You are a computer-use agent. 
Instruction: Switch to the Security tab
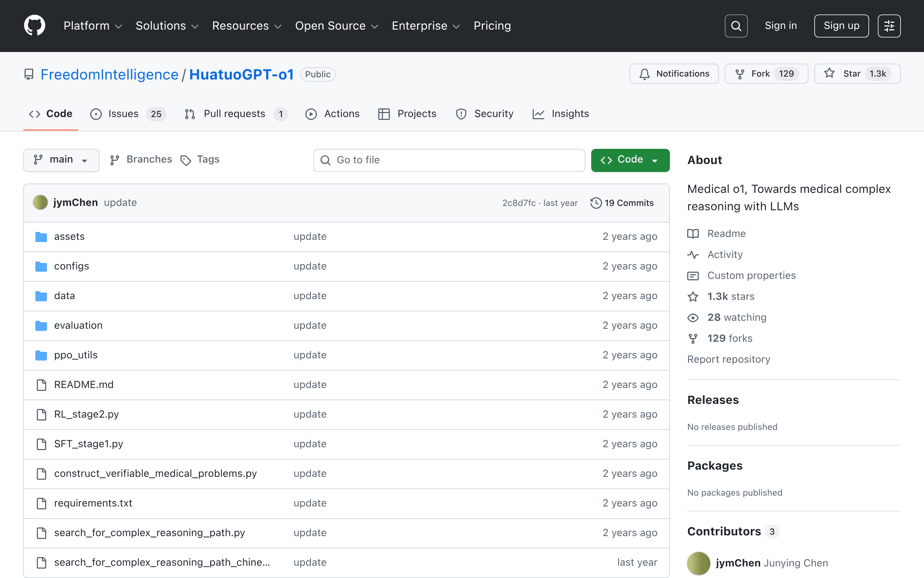click(484, 114)
